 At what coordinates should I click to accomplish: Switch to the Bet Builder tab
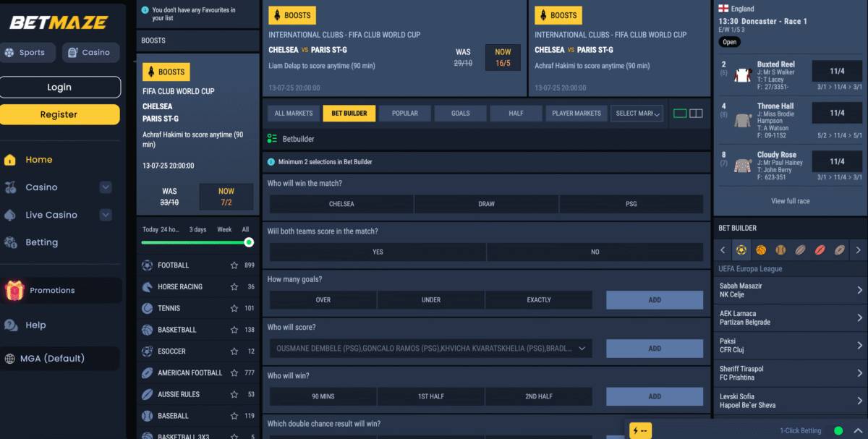pyautogui.click(x=349, y=114)
